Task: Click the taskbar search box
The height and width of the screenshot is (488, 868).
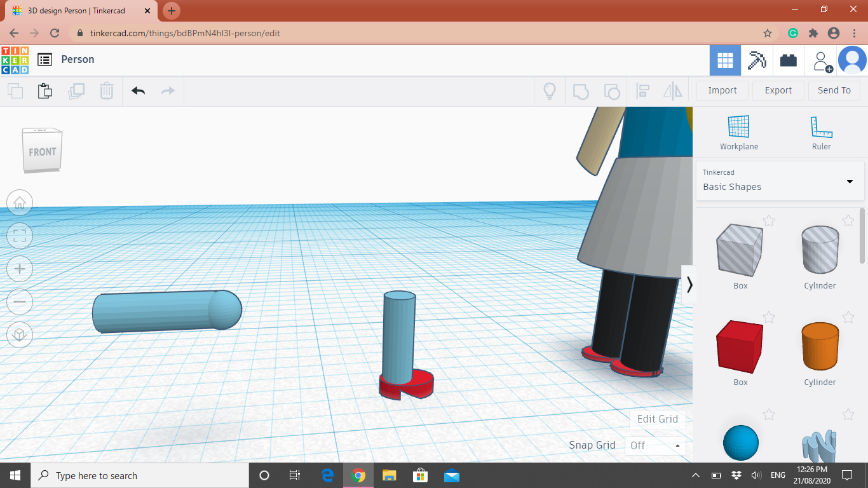Action: (x=140, y=475)
